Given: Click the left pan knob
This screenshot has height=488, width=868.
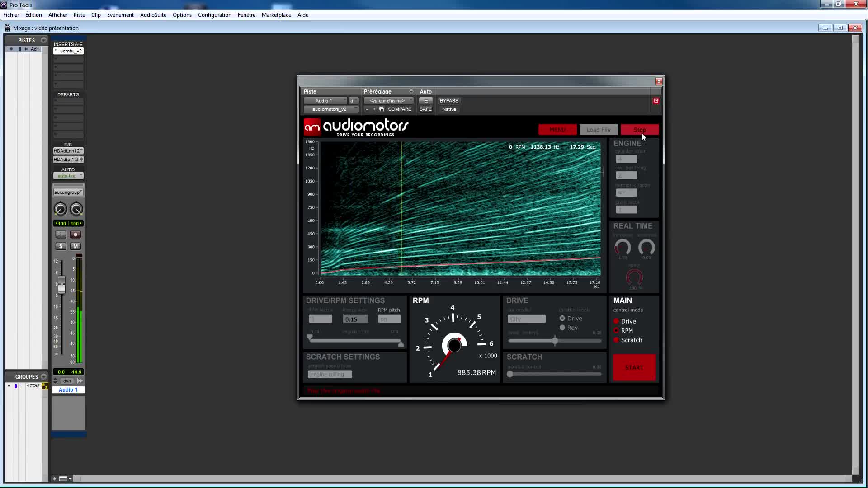Looking at the screenshot, I should [60, 209].
